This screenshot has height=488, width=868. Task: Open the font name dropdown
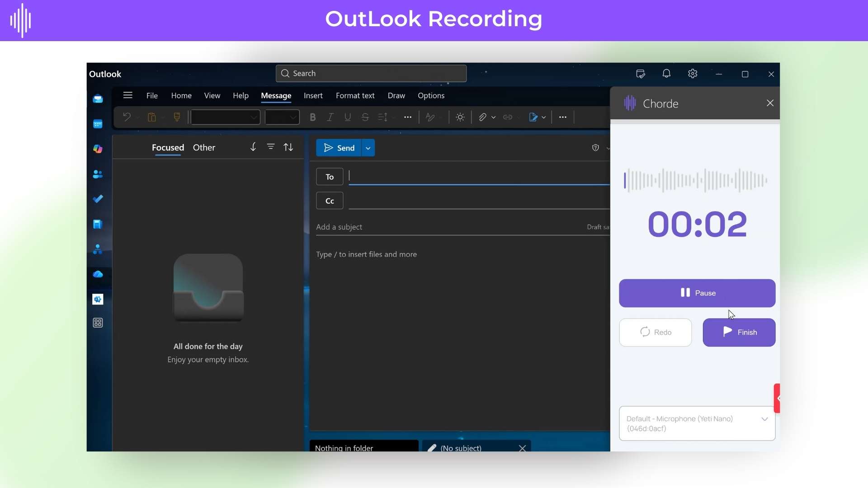225,117
